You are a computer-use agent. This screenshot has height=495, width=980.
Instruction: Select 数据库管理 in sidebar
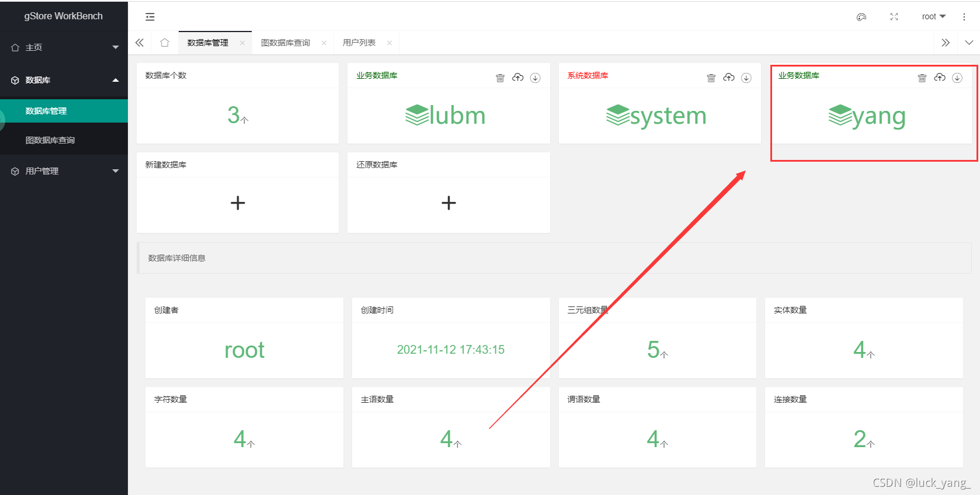tap(64, 111)
